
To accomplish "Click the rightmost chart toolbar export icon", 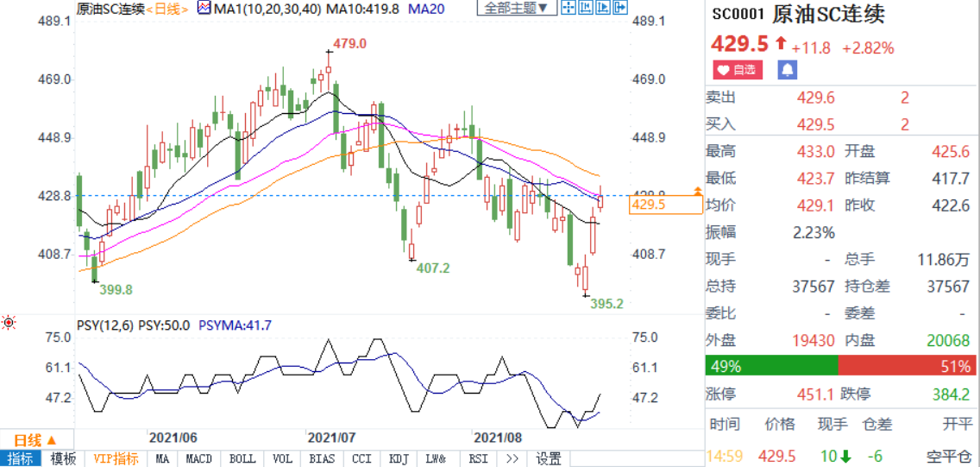I will [619, 8].
